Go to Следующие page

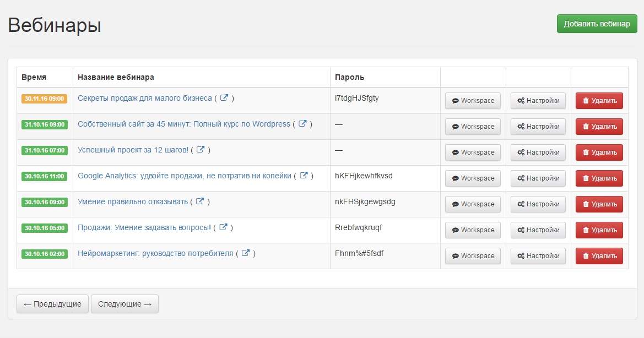125,304
